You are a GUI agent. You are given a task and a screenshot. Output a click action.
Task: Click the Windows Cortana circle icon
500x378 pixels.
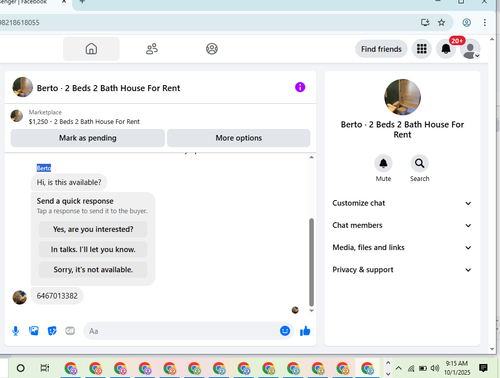point(21,368)
